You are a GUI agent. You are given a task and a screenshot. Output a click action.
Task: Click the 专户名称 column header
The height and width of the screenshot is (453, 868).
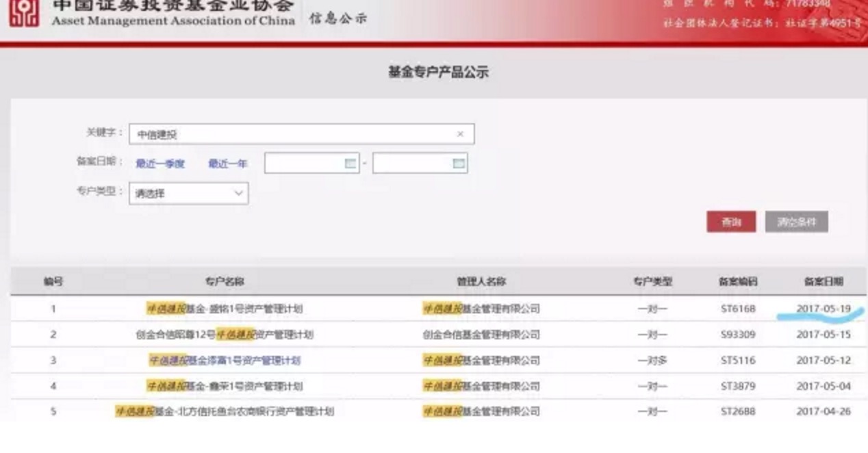[x=225, y=281]
